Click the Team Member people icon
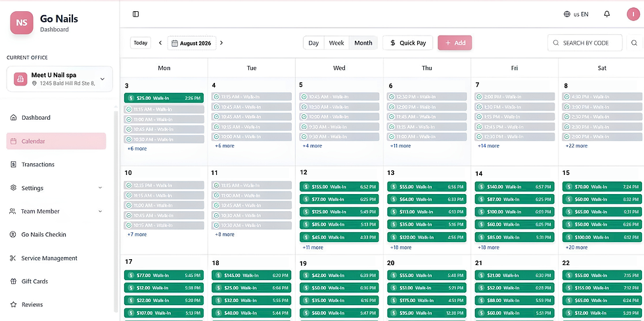The width and height of the screenshot is (644, 321). point(12,211)
